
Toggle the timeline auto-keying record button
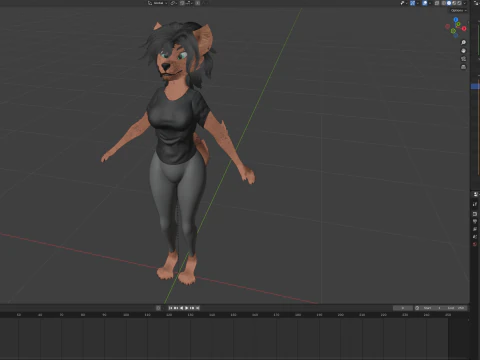tap(158, 308)
